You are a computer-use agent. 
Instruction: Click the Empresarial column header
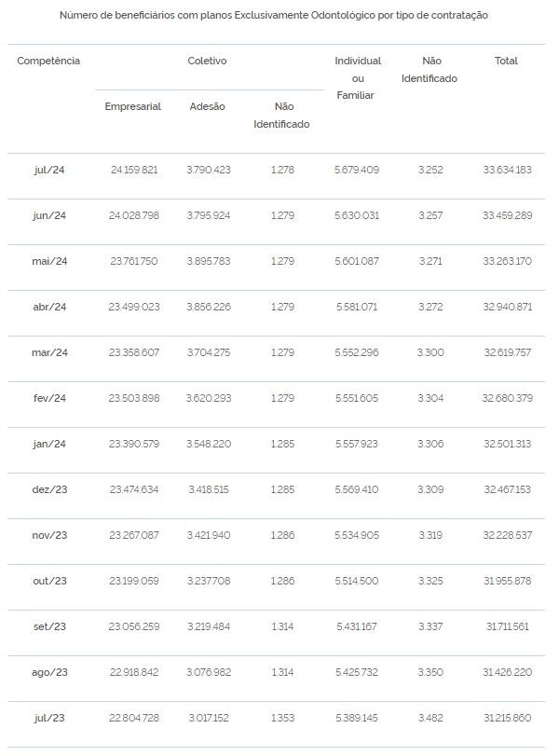(132, 106)
